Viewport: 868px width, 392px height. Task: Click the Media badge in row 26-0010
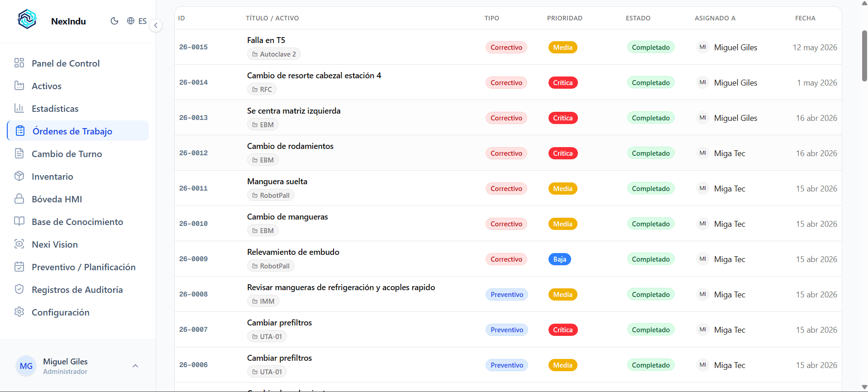[563, 224]
